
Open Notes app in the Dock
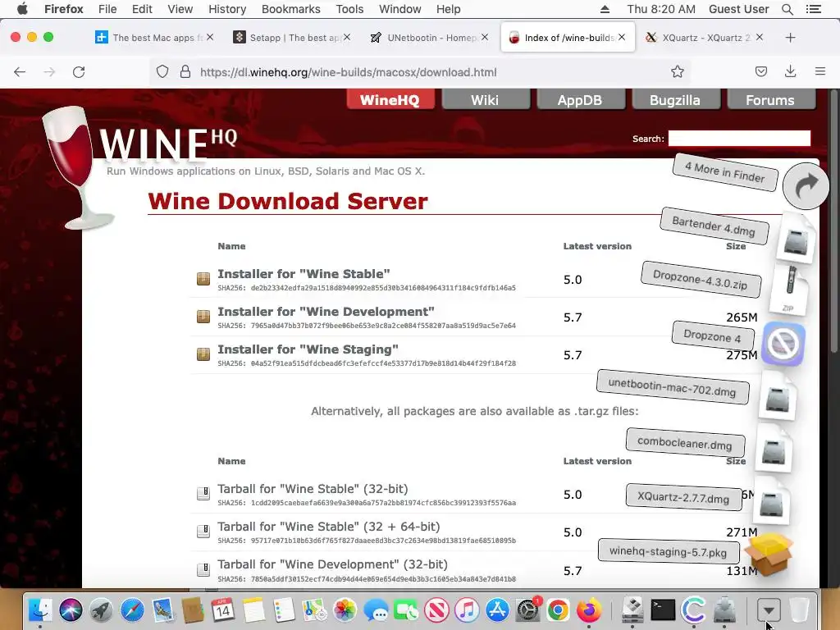pyautogui.click(x=253, y=609)
